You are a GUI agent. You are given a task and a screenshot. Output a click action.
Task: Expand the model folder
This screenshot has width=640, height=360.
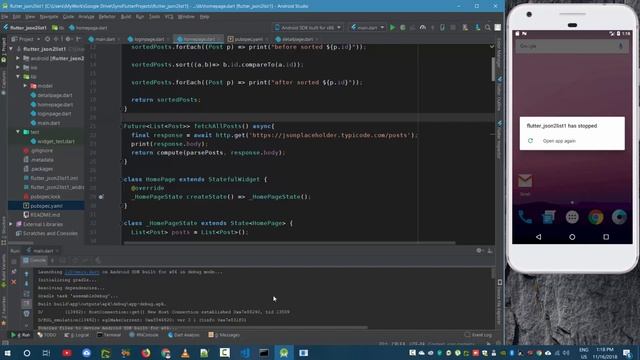[25, 86]
